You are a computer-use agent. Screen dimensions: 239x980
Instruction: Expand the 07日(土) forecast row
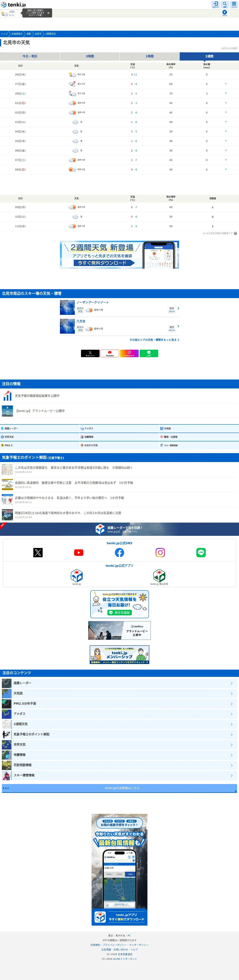pos(226,160)
